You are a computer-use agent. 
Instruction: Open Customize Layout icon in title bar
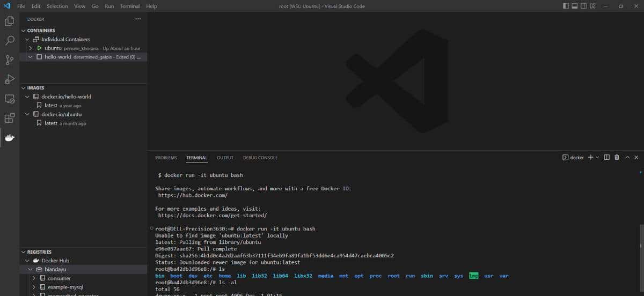(592, 6)
